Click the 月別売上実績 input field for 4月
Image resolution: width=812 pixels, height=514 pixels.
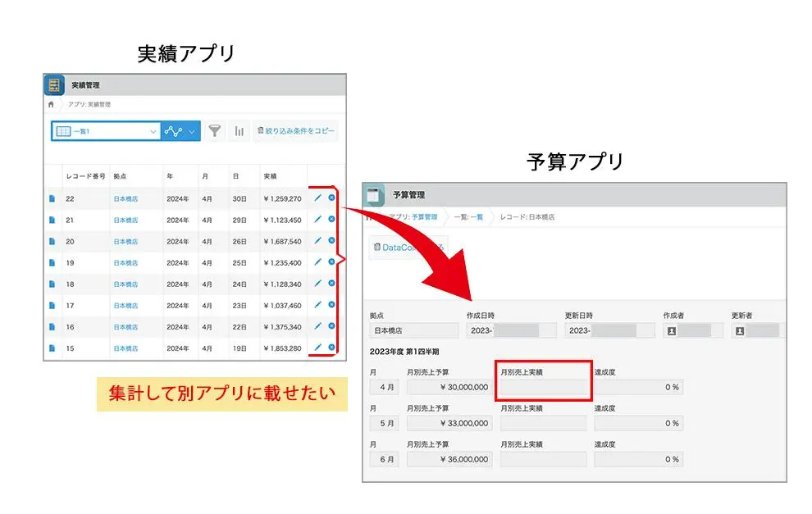[541, 385]
